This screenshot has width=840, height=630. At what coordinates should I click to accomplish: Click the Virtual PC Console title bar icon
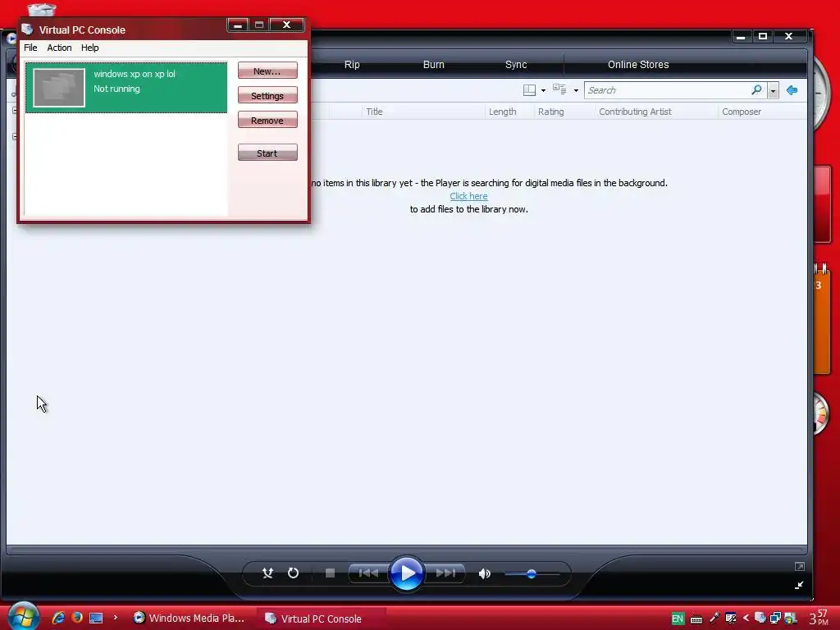(27, 30)
